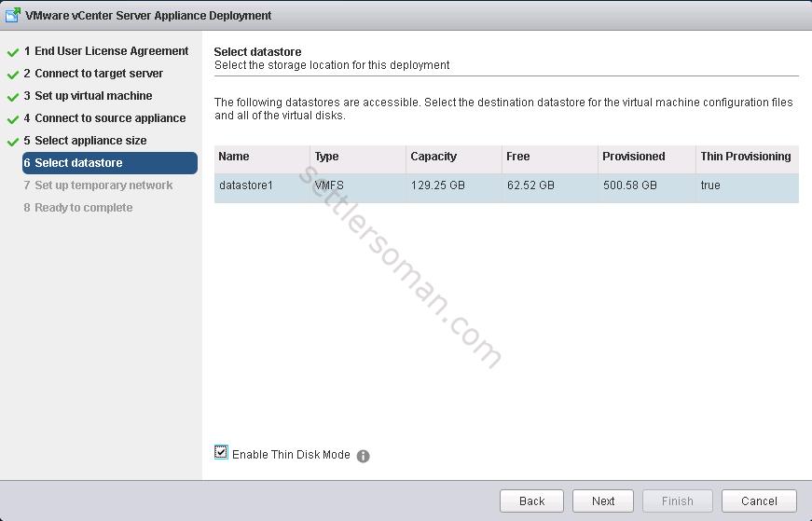Click the 129.25 GB capacity value

438,185
